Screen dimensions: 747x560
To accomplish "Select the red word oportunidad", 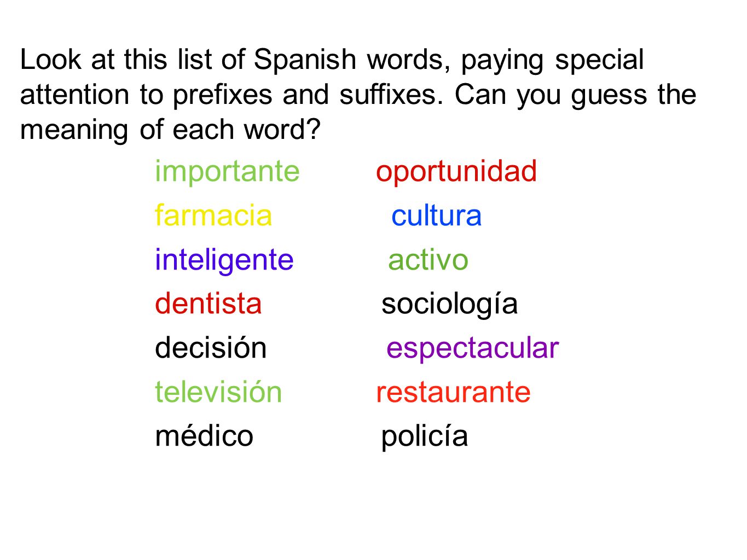I will [x=456, y=172].
